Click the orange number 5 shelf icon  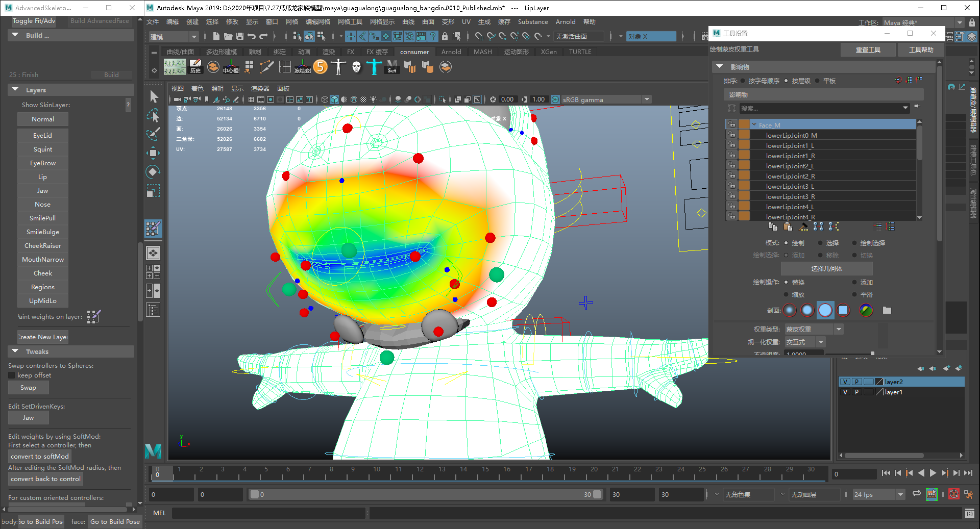pyautogui.click(x=321, y=67)
